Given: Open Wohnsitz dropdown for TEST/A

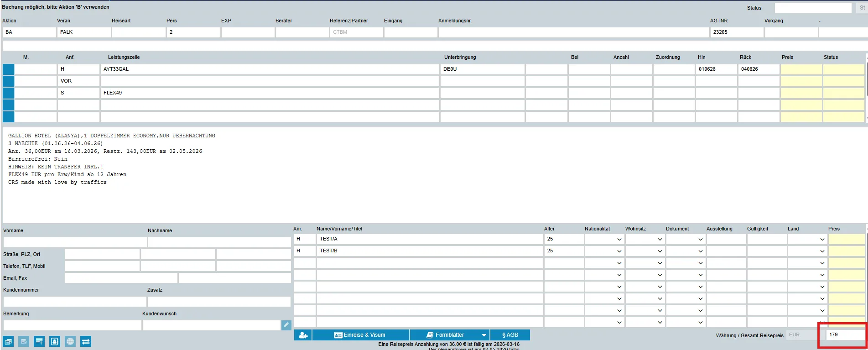Looking at the screenshot, I should coord(644,239).
